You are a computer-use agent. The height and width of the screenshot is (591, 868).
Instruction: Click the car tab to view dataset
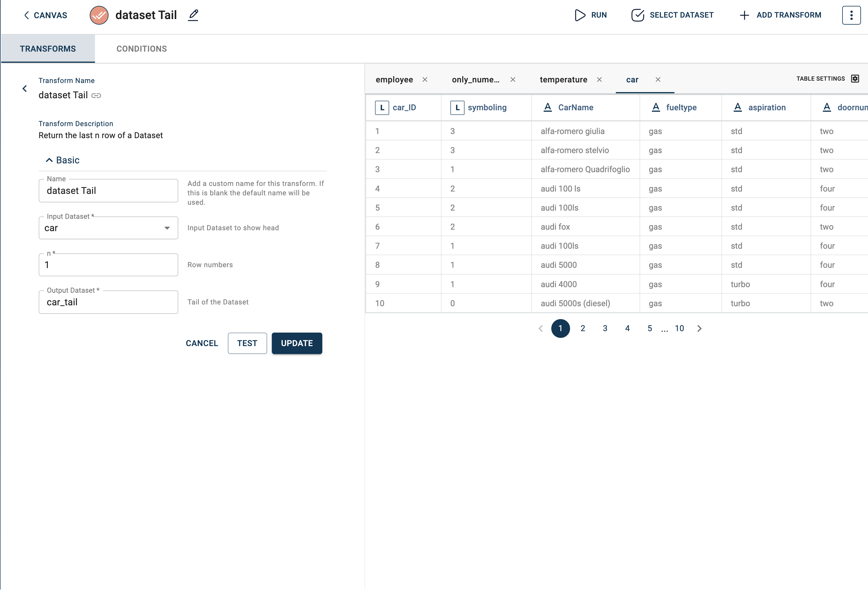[x=632, y=79]
